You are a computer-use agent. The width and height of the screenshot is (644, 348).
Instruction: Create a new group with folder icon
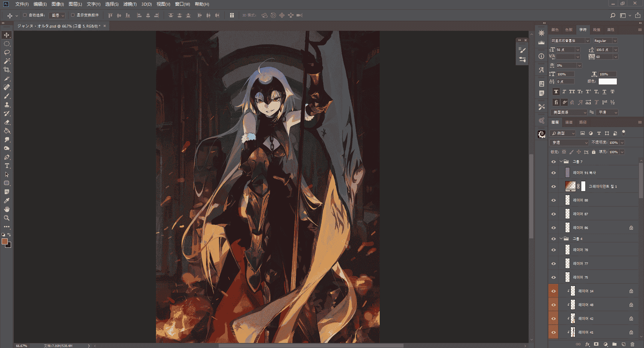tap(614, 344)
